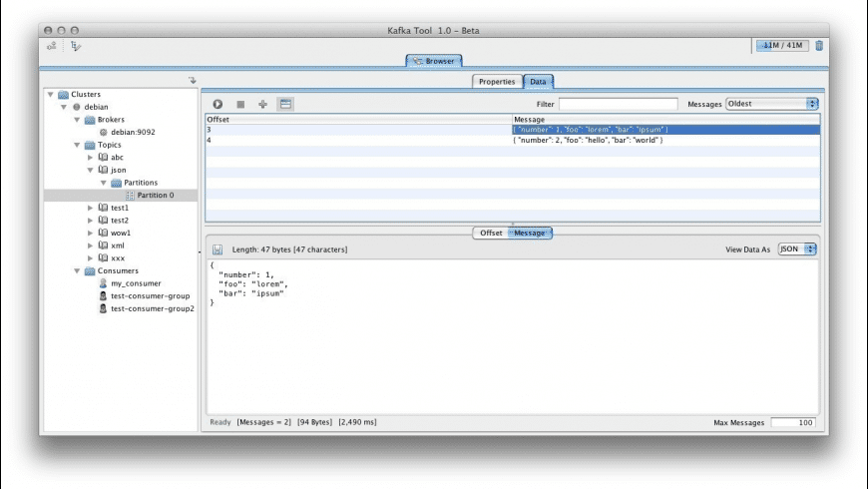
Task: Select the debian:9092 broker
Action: click(133, 133)
